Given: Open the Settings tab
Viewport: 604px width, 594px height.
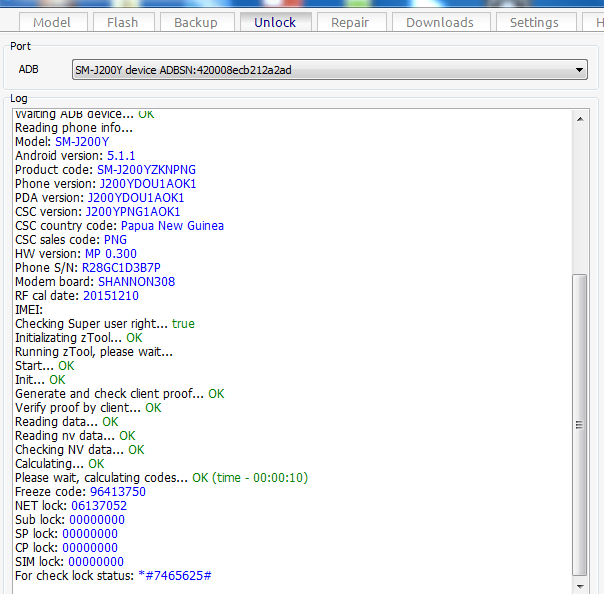Looking at the screenshot, I should pyautogui.click(x=534, y=22).
